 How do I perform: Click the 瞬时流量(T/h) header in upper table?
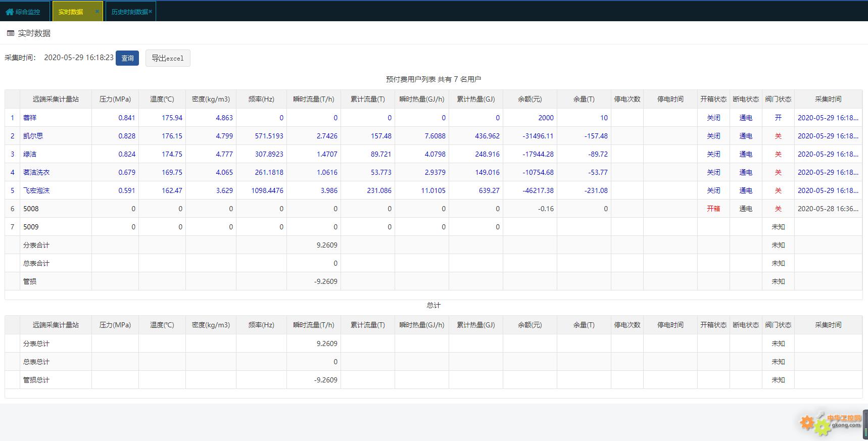point(314,99)
